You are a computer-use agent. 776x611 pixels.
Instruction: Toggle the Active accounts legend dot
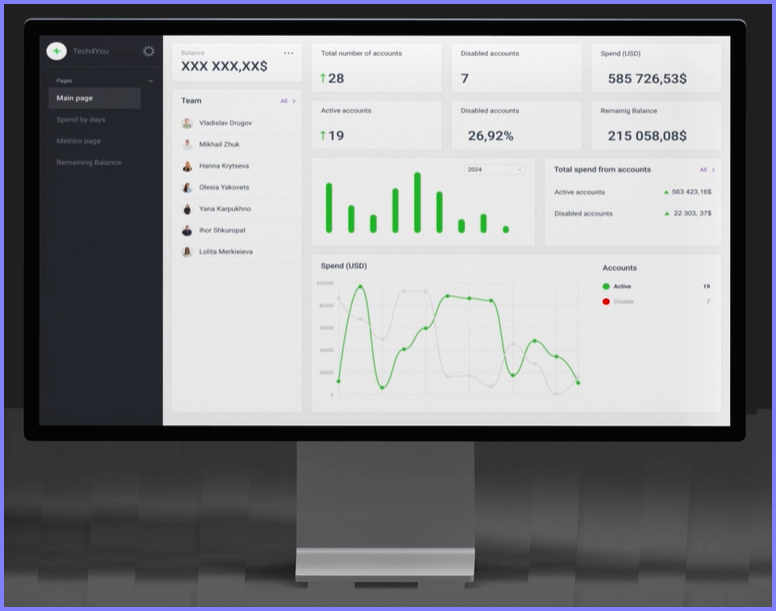click(606, 287)
